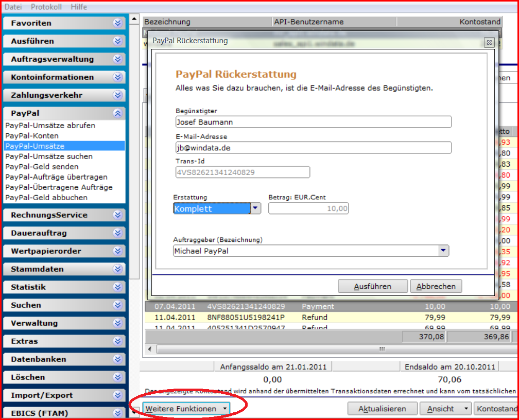The height and width of the screenshot is (420, 519).
Task: Expand the Kontoinformationen section
Action: click(x=117, y=77)
